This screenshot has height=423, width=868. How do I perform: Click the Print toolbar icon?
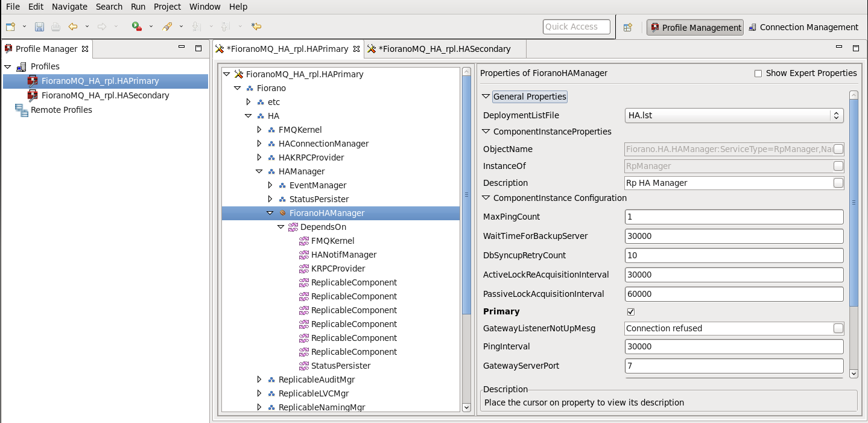(x=55, y=27)
